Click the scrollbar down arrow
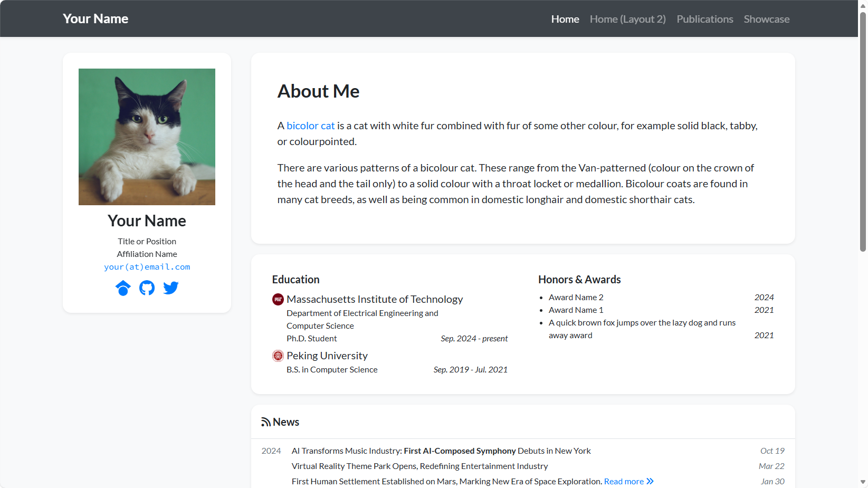This screenshot has width=868, height=488. pyautogui.click(x=863, y=482)
